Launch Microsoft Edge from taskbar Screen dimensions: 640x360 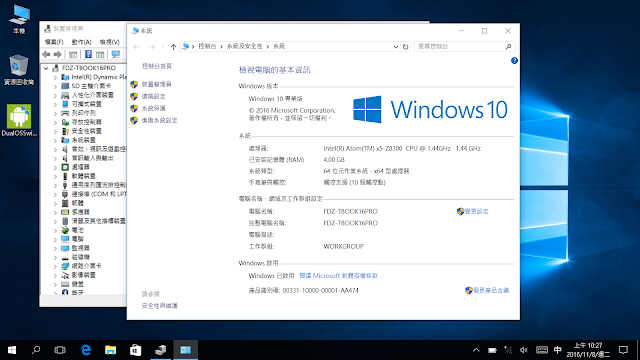[86, 350]
